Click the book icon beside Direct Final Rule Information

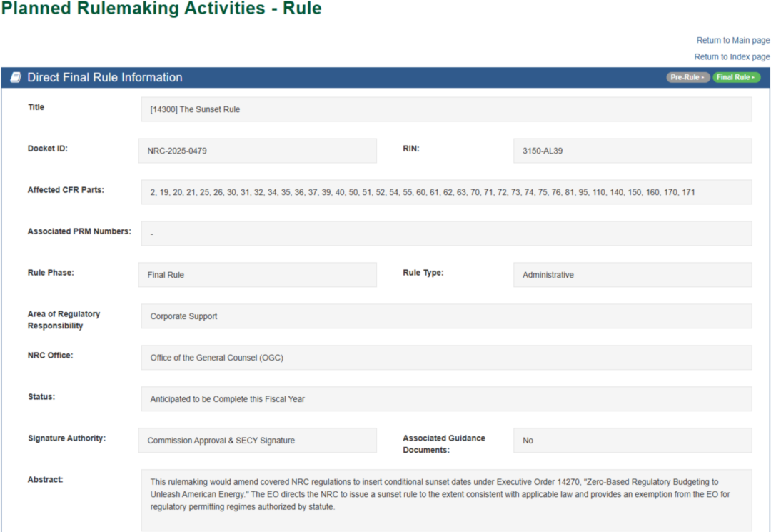point(16,78)
